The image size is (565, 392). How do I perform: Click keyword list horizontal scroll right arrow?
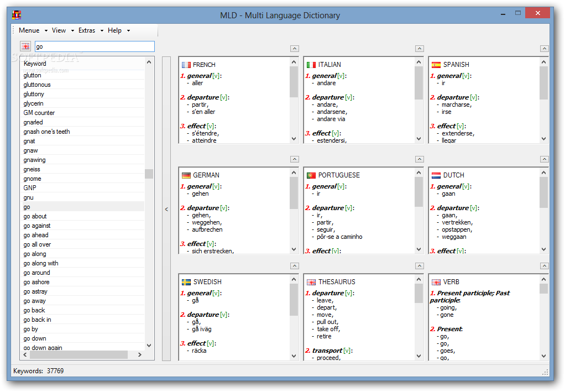140,355
